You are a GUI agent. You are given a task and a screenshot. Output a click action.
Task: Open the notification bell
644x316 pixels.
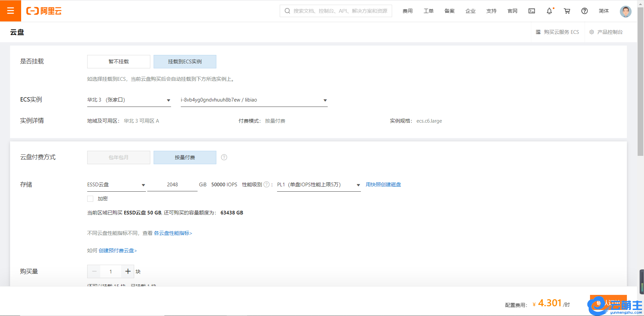[549, 11]
